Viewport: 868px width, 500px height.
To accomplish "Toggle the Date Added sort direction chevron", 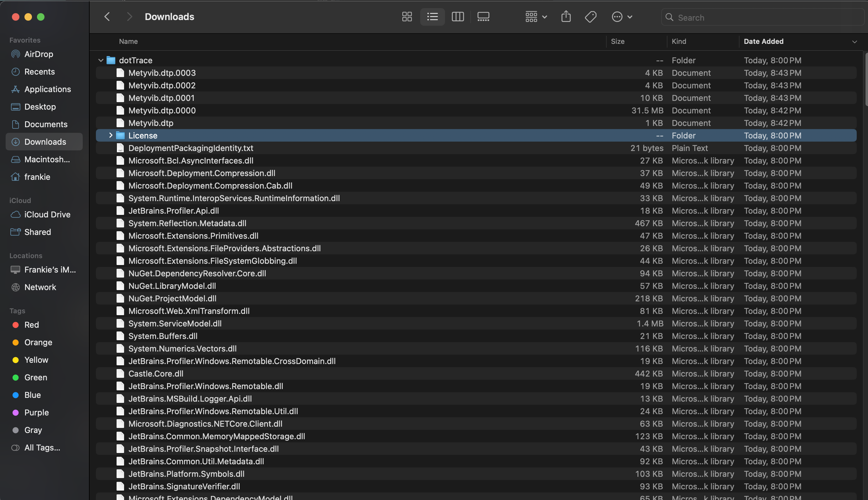I will [854, 42].
